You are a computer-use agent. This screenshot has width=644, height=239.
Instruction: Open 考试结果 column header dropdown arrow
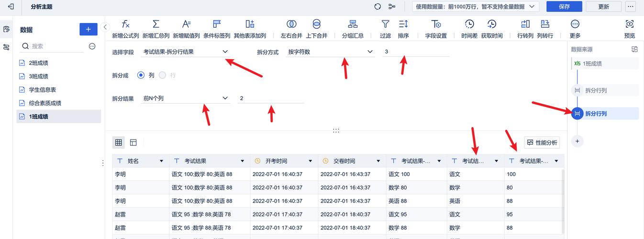pyautogui.click(x=243, y=161)
